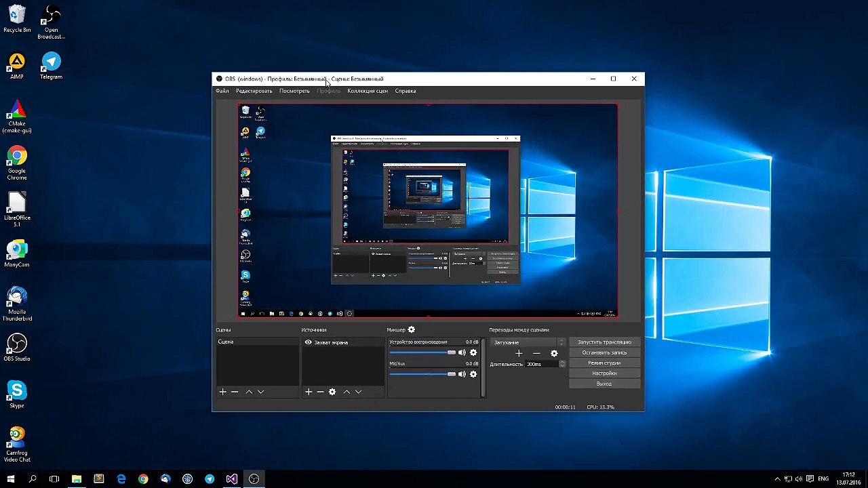Open the ManyCam desktop icon
The width and height of the screenshot is (868, 488).
[x=17, y=253]
